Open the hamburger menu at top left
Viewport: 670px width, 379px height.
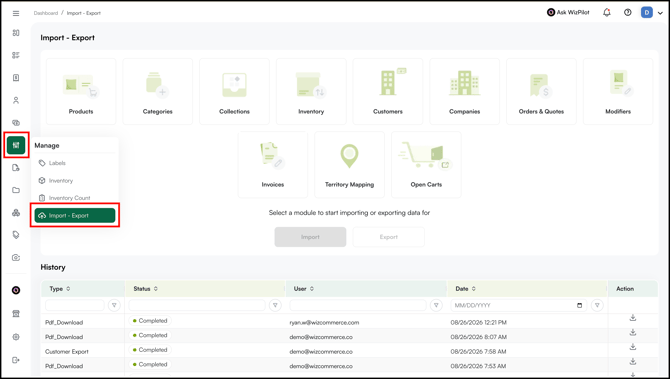coord(16,13)
